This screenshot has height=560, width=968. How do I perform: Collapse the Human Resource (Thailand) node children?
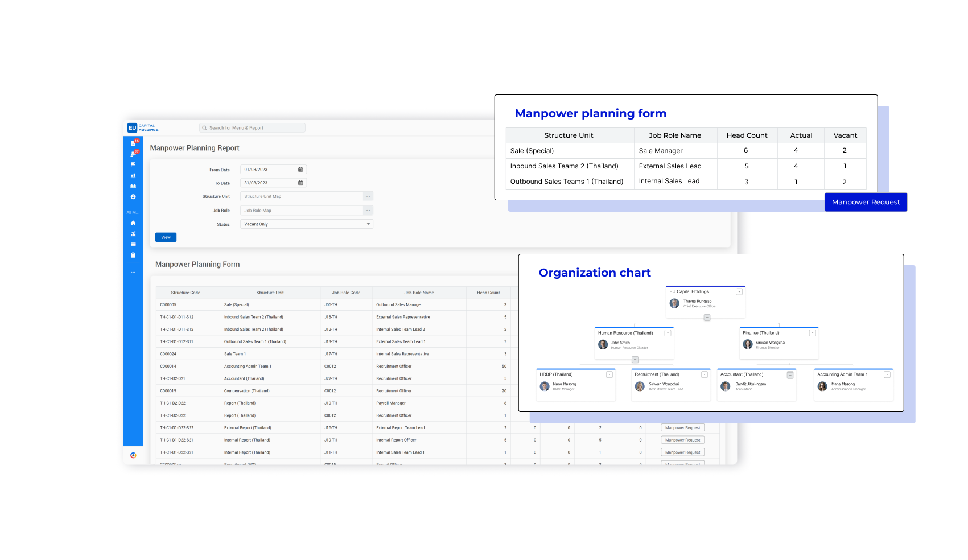[635, 360]
